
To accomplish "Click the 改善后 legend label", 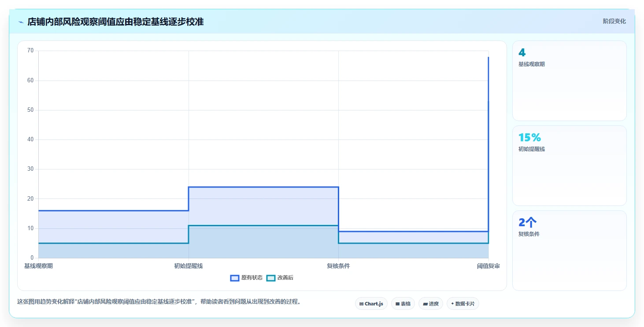I will coord(285,278).
